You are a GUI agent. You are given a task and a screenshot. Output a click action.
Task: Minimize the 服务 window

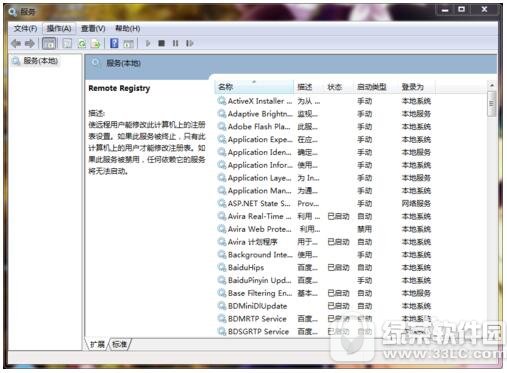[445, 10]
